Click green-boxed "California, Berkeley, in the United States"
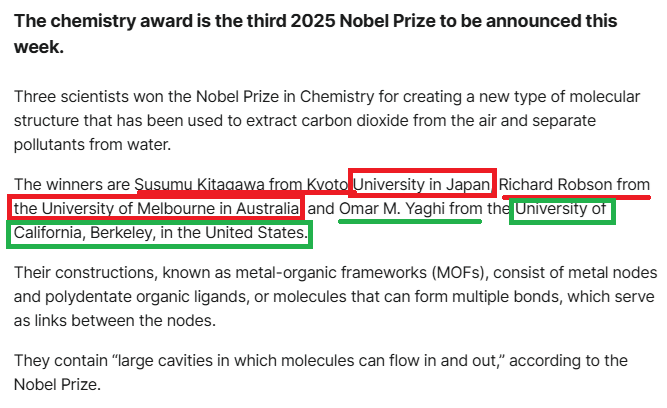Viewport: 667px width, 408px height. tap(160, 233)
